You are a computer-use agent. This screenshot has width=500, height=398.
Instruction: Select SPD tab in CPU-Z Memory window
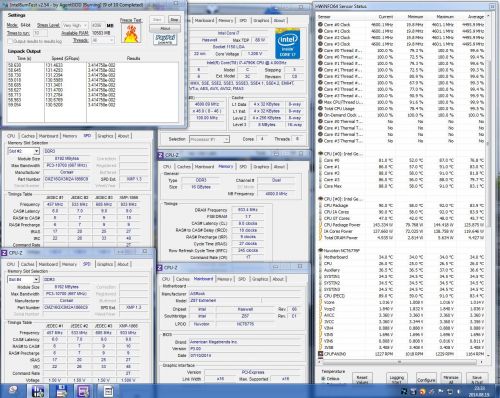243,167
